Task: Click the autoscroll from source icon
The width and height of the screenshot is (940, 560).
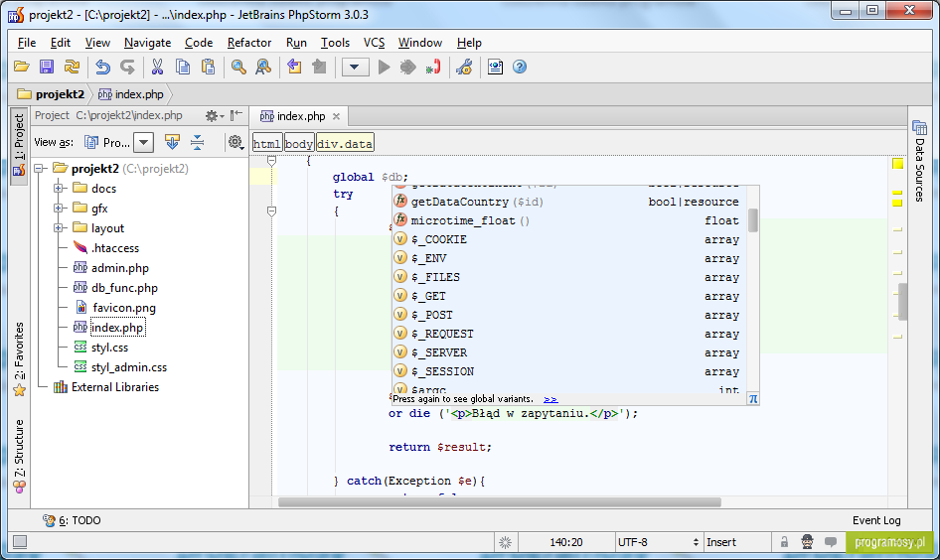Action: tap(172, 142)
